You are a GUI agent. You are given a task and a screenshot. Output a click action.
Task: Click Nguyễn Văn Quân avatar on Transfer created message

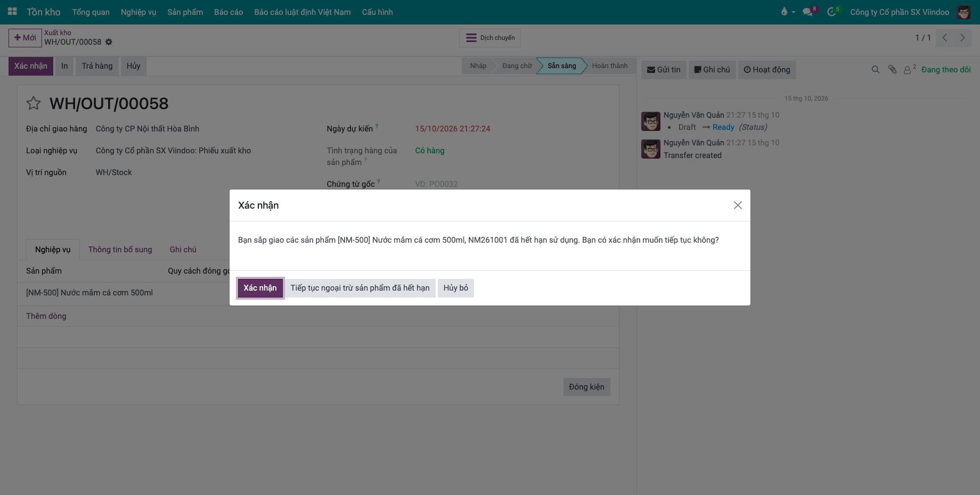click(x=651, y=149)
